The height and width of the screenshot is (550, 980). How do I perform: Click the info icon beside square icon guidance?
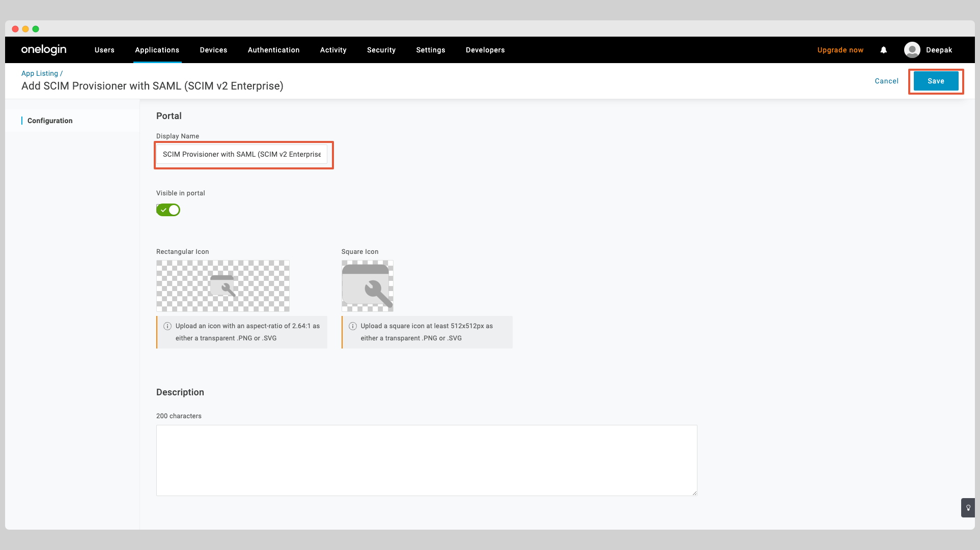coord(353,326)
